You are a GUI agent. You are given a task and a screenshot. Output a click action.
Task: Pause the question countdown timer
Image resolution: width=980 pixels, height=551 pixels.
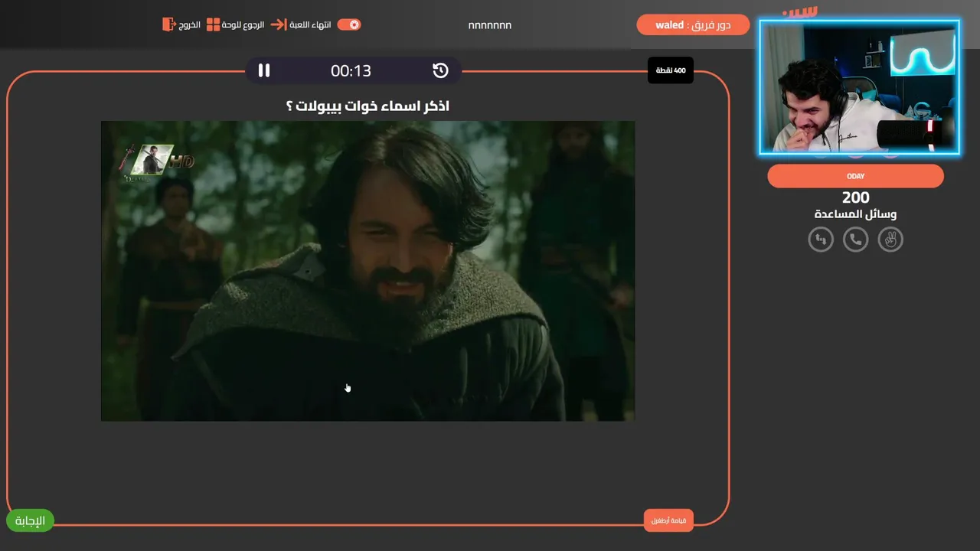(264, 70)
